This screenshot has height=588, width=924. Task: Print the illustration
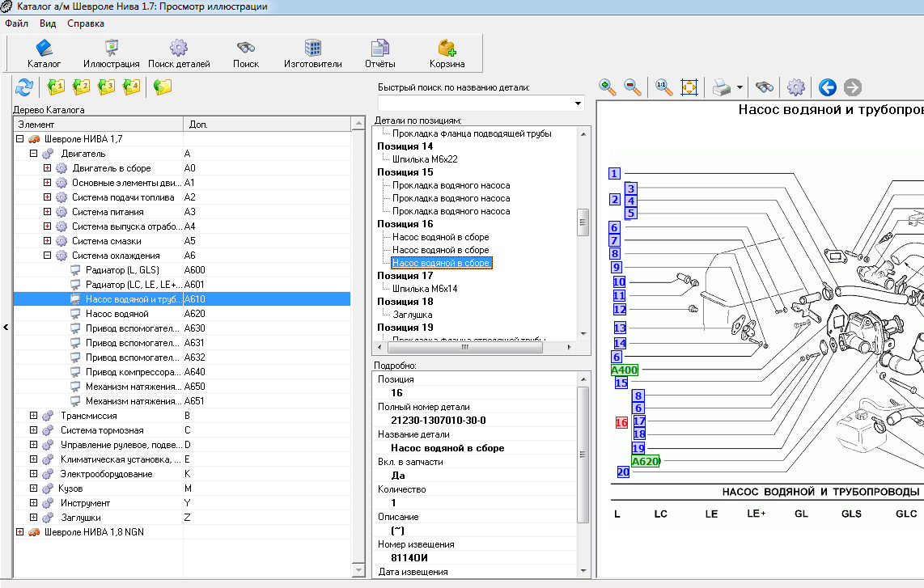[721, 88]
